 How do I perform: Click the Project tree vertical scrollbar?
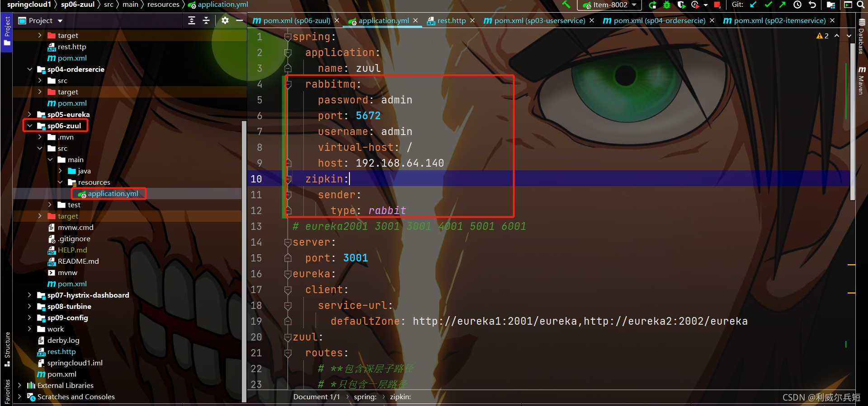click(244, 261)
